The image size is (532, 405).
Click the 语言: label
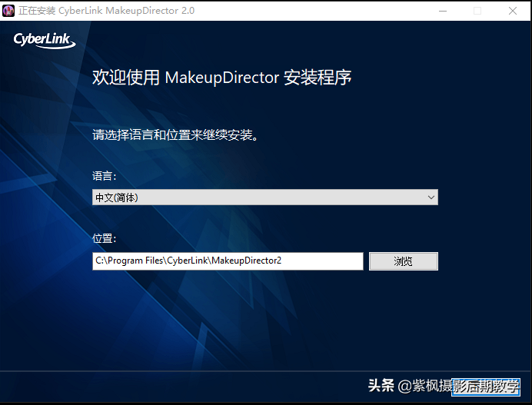pyautogui.click(x=104, y=176)
